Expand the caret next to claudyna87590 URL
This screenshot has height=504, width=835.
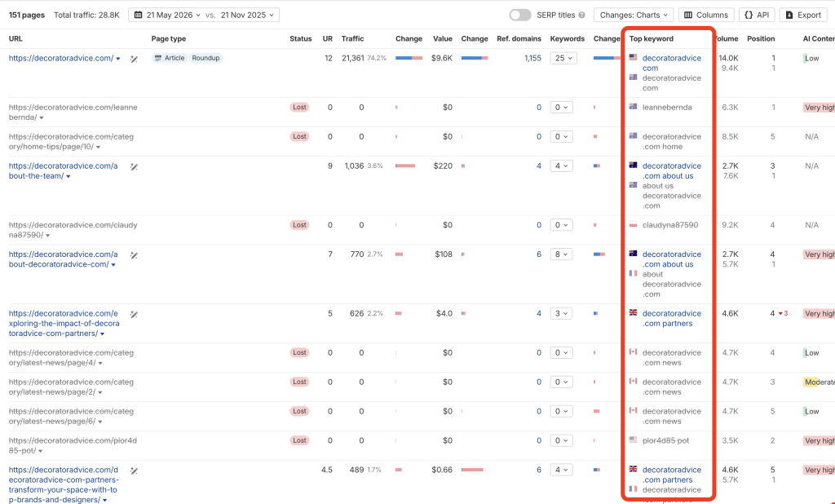(48, 236)
